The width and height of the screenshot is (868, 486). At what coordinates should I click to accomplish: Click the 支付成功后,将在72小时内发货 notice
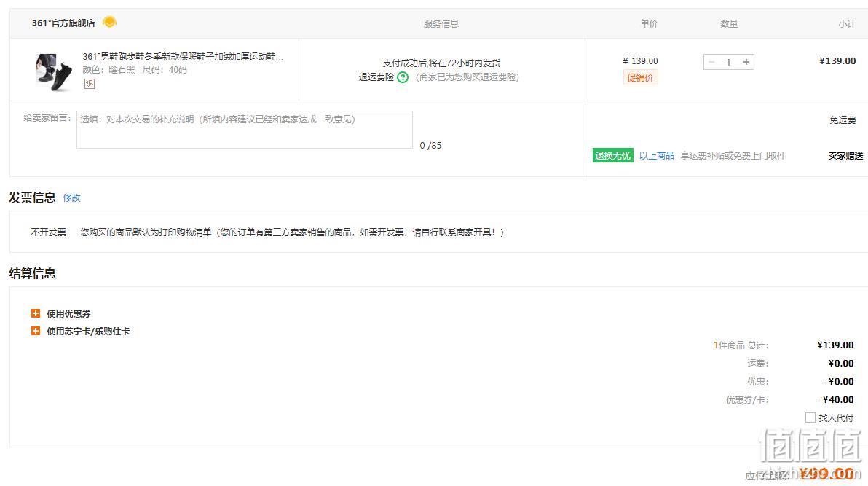pyautogui.click(x=441, y=63)
